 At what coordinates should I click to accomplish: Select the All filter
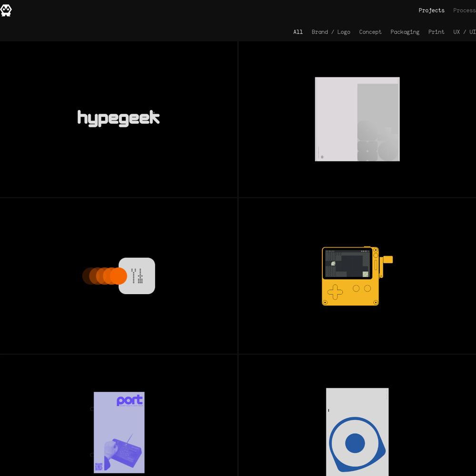click(x=298, y=32)
